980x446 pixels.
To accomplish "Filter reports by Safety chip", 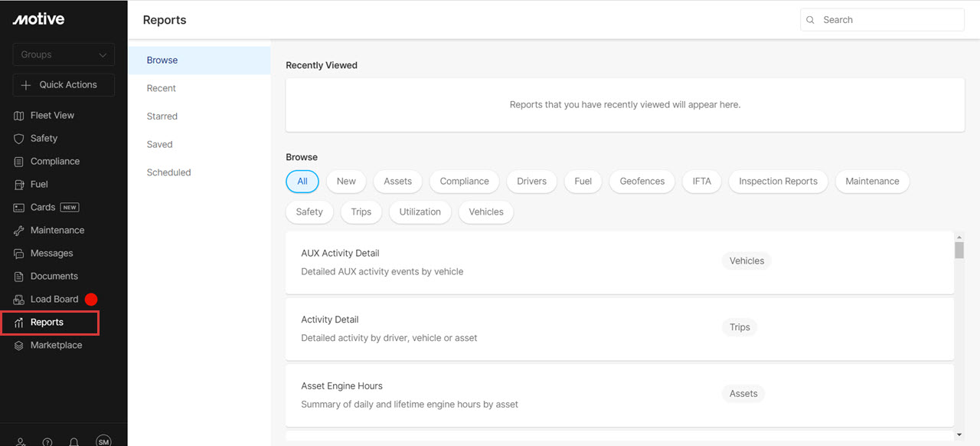I will pos(309,212).
